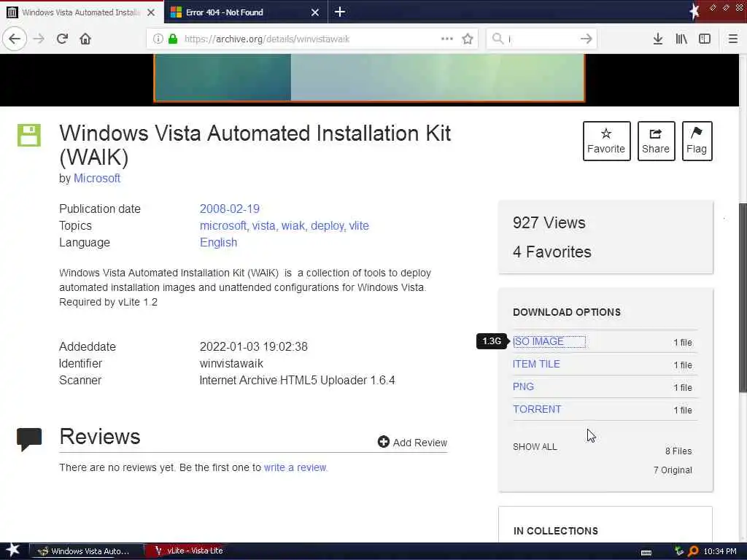747x560 pixels.
Task: Open the deploy topic link
Action: coord(328,226)
